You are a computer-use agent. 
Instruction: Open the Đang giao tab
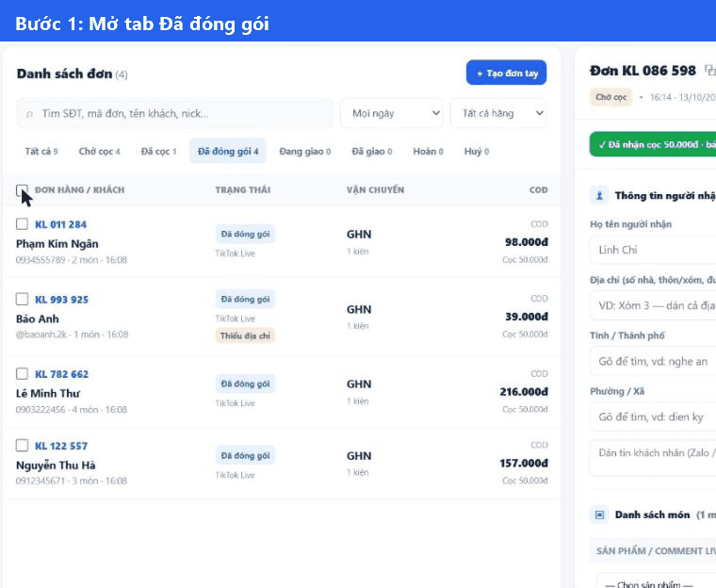pos(305,151)
